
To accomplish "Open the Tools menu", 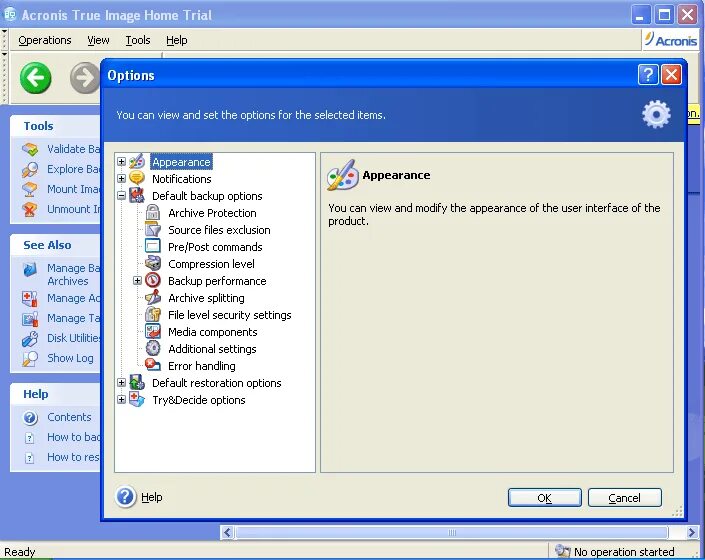I will [138, 40].
